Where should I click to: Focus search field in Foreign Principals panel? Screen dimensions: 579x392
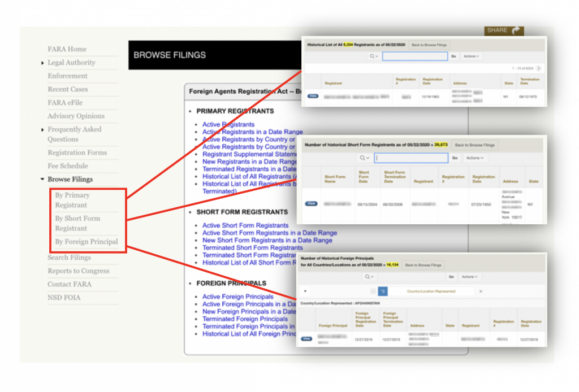click(x=412, y=277)
